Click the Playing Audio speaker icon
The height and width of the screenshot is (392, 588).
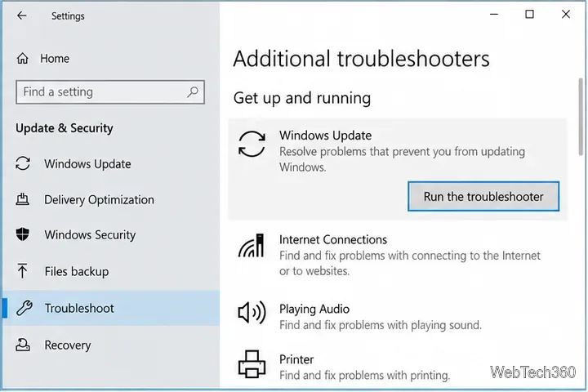[x=252, y=313]
